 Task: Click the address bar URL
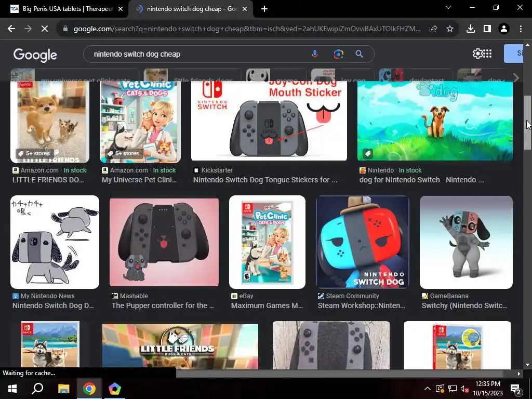[x=247, y=29]
